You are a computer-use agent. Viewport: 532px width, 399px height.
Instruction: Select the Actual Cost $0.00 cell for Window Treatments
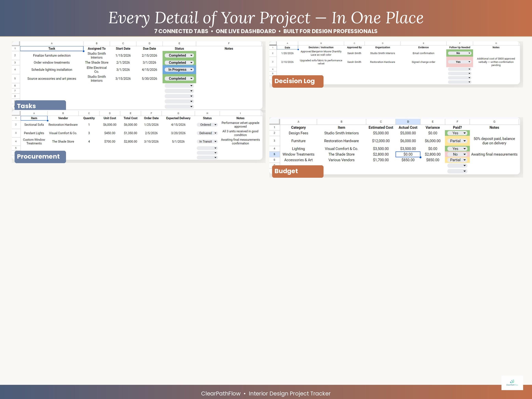pyautogui.click(x=408, y=154)
